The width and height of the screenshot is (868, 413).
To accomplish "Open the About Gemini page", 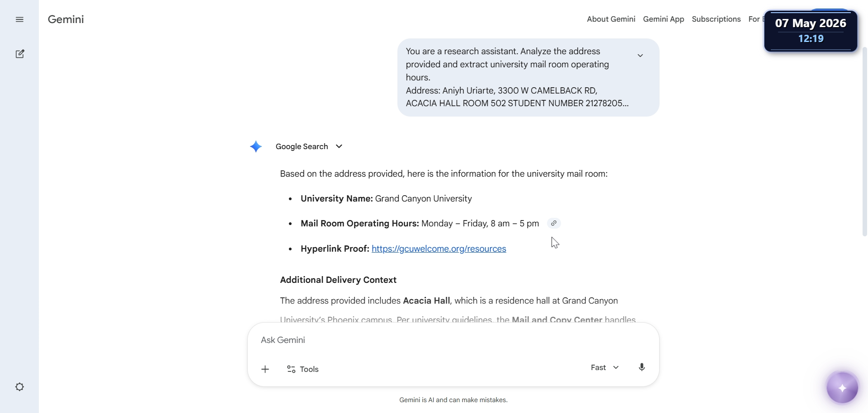I will click(x=611, y=19).
